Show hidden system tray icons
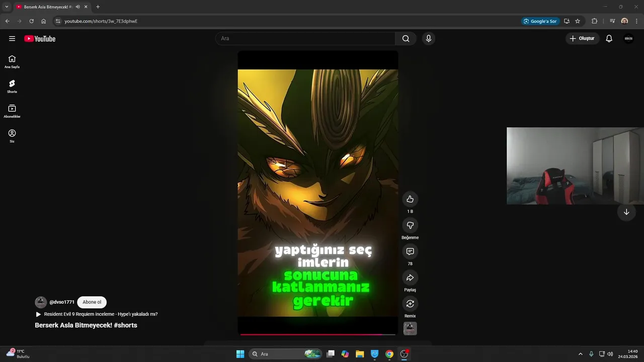This screenshot has height=362, width=644. point(580,354)
